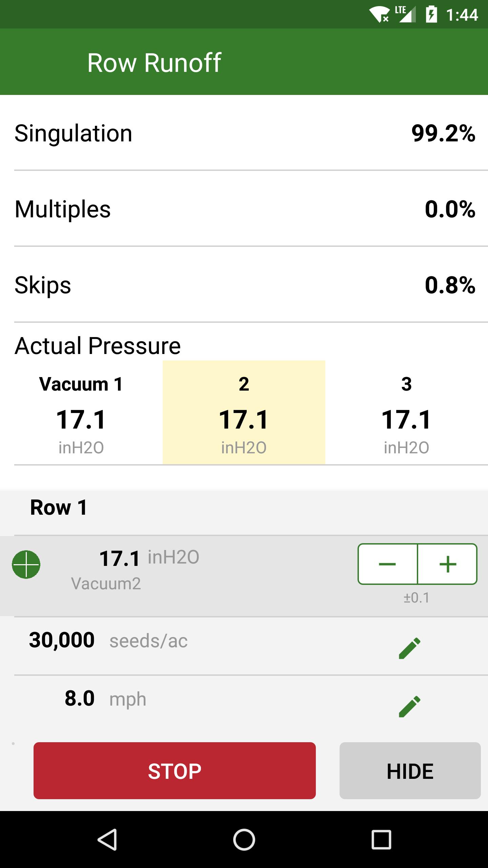This screenshot has width=488, height=868.
Task: Tap the Wi-Fi status icon
Action: 379,15
